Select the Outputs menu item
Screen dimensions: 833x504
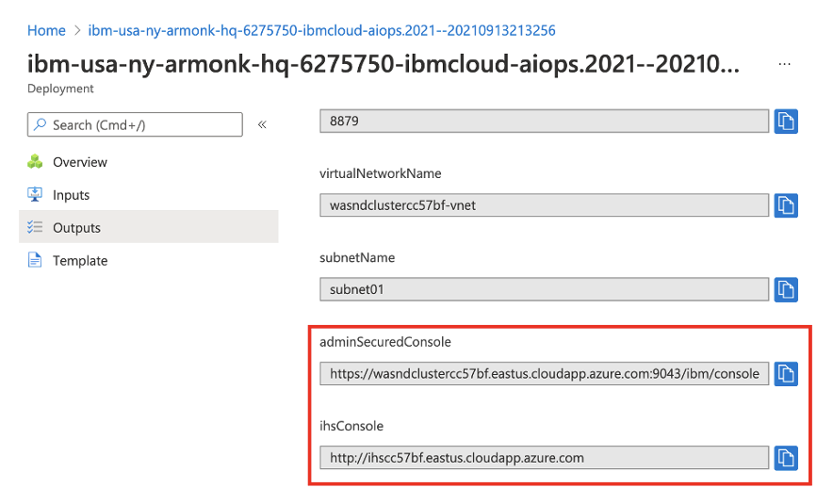[149, 227]
